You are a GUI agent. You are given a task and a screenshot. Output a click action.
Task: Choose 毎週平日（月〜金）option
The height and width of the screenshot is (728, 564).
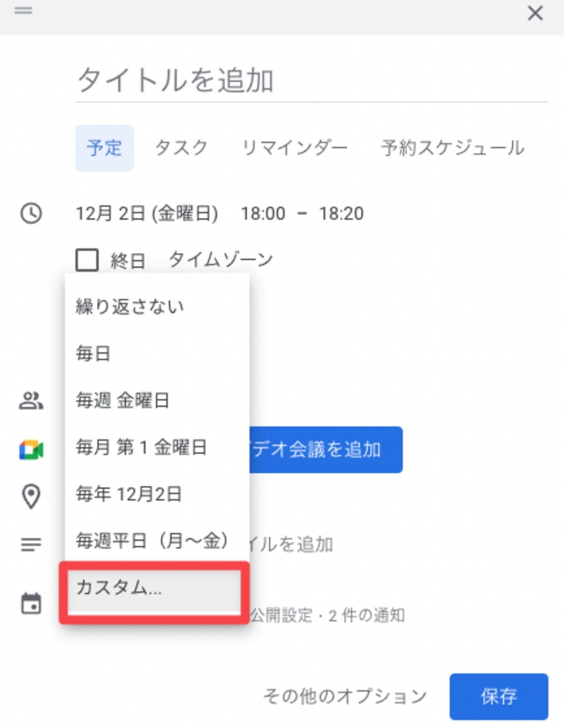(152, 541)
